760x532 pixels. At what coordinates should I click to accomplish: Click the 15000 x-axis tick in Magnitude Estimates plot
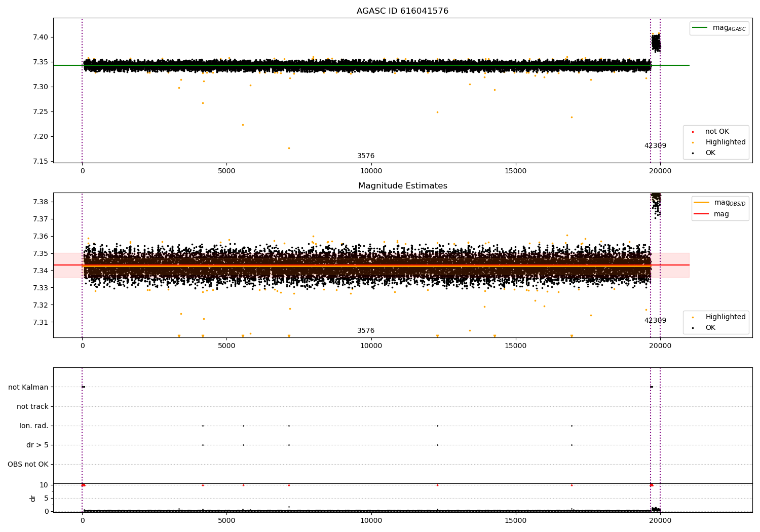click(516, 346)
